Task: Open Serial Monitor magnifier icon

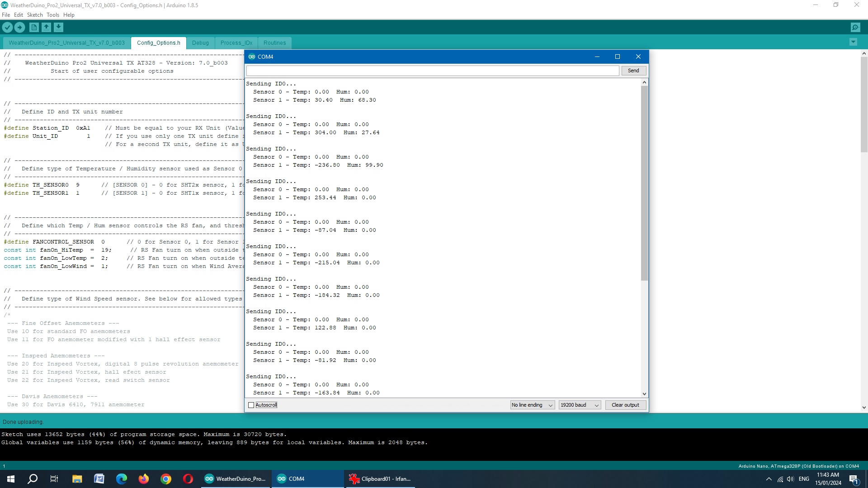Action: [855, 28]
